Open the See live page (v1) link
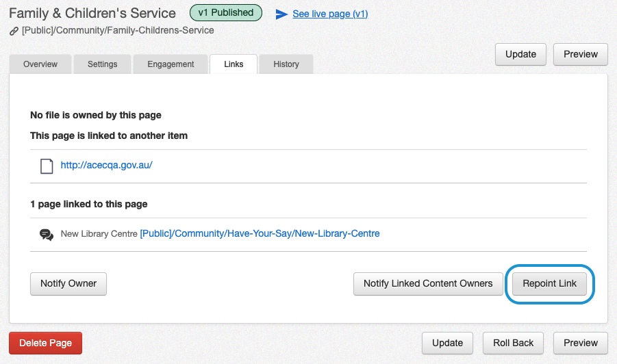The width and height of the screenshot is (617, 364). 330,14
